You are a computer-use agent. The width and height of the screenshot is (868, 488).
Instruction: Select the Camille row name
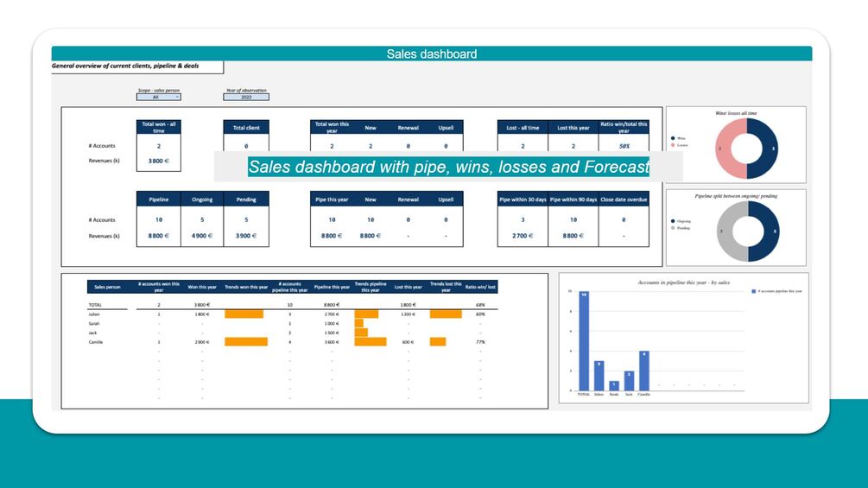pyautogui.click(x=96, y=343)
